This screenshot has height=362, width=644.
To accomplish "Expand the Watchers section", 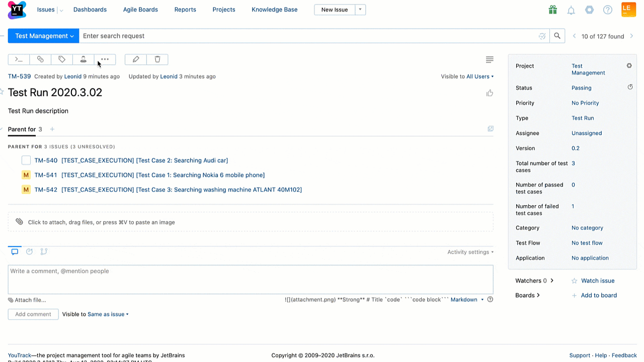I will pyautogui.click(x=534, y=281).
